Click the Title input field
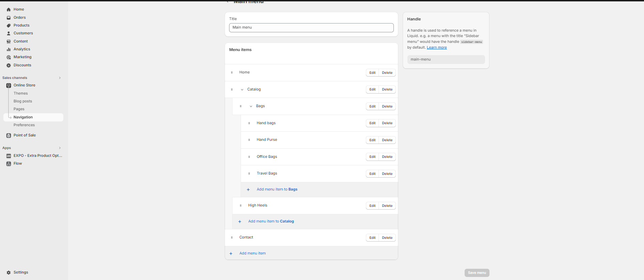 pyautogui.click(x=311, y=28)
